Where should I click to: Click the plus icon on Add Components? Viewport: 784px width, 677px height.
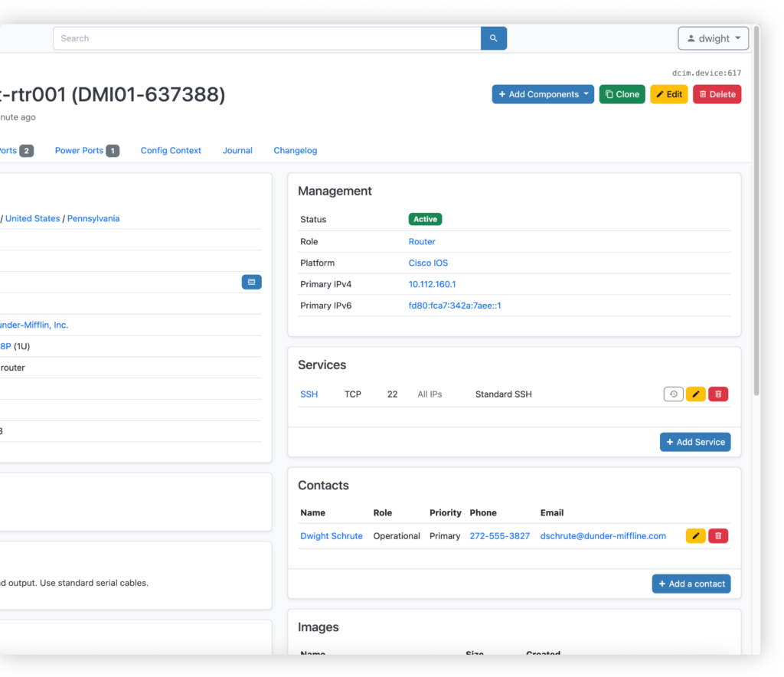pyautogui.click(x=503, y=94)
